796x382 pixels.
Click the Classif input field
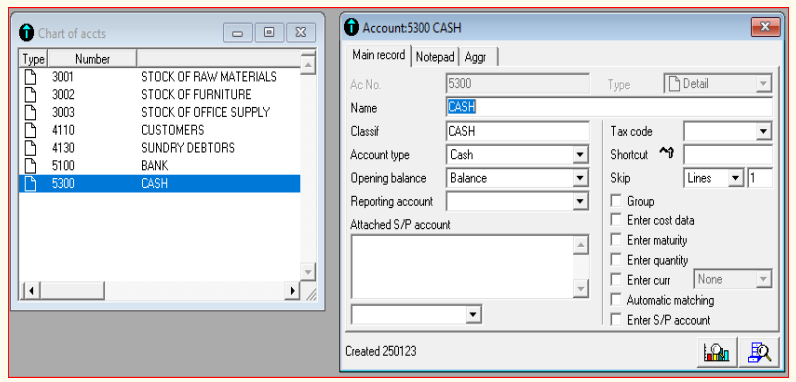point(518,131)
